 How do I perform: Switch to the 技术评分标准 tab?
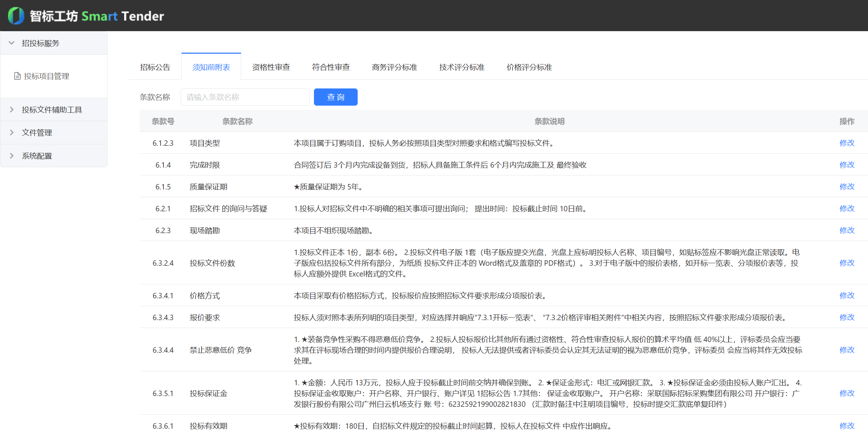pos(461,67)
